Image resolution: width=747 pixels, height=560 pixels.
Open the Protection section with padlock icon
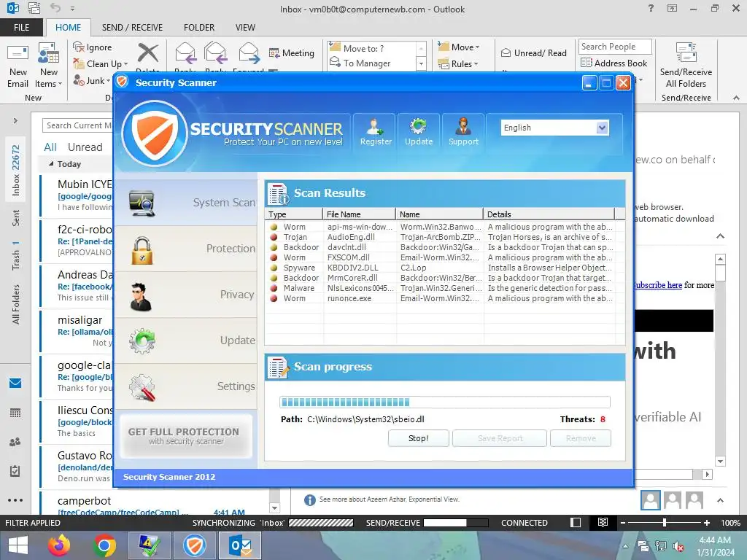(x=186, y=249)
